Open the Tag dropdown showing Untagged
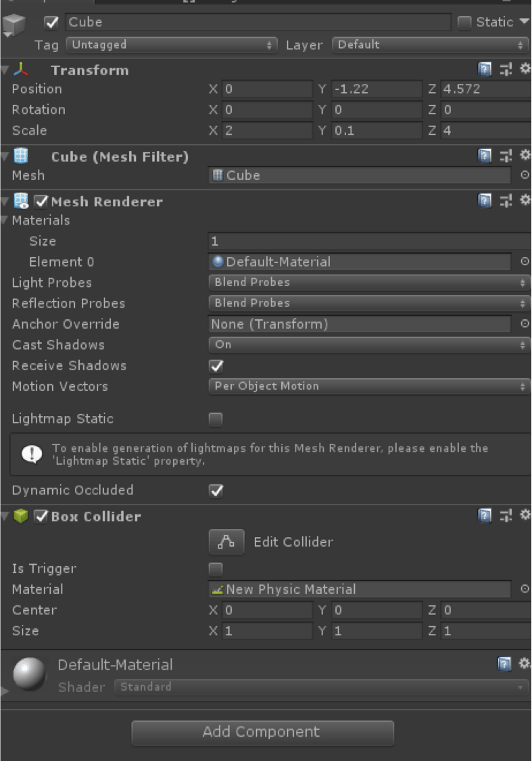 coord(172,45)
